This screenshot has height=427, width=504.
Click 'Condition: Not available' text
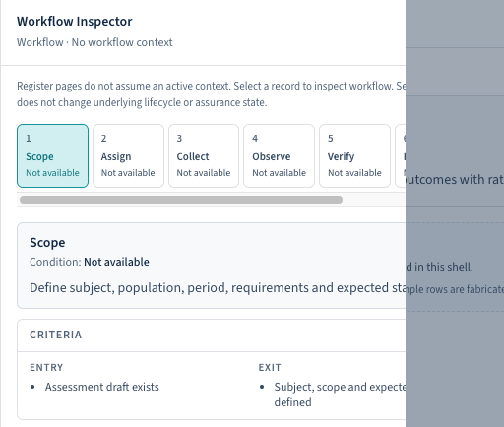[x=90, y=262]
